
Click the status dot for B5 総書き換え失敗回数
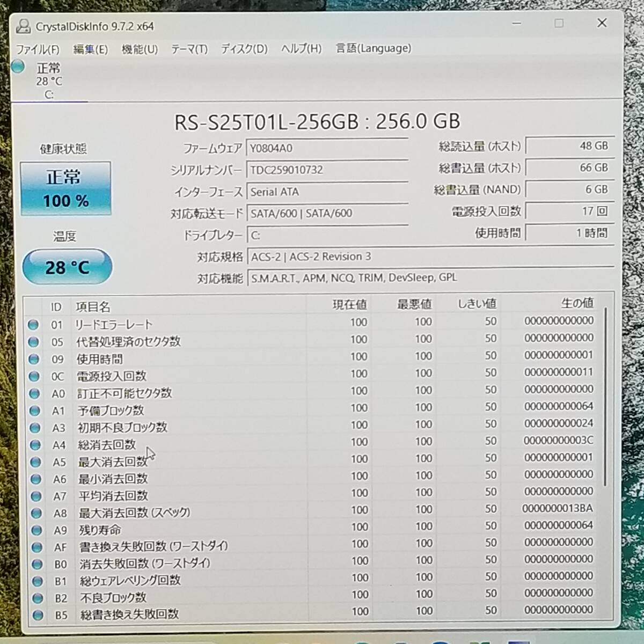coord(38,615)
